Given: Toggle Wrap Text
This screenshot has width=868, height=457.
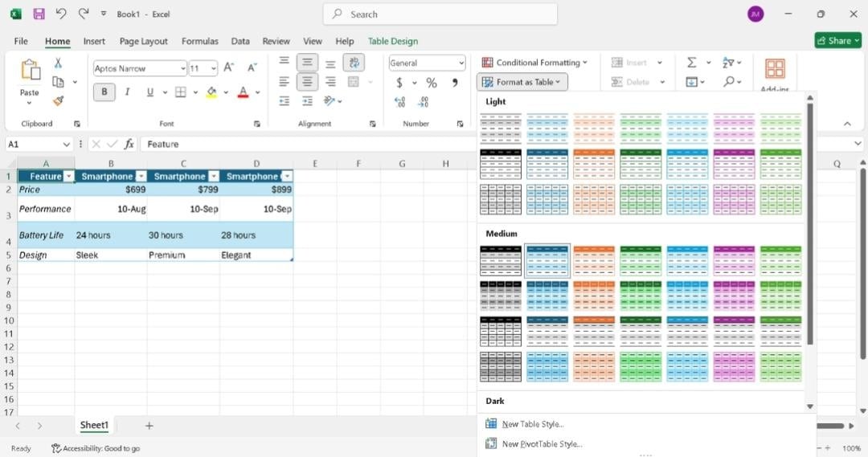Looking at the screenshot, I should tap(354, 63).
